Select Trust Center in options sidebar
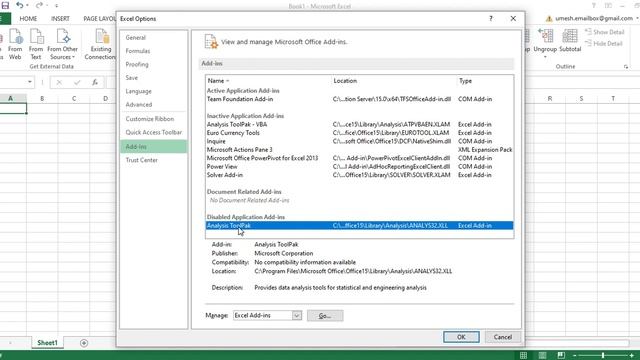The image size is (640, 360). click(x=153, y=160)
